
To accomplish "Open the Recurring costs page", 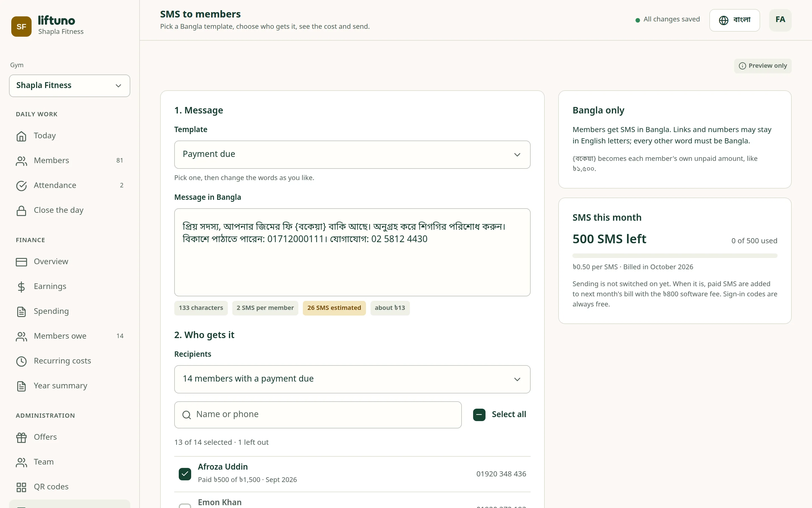I will tap(69, 361).
